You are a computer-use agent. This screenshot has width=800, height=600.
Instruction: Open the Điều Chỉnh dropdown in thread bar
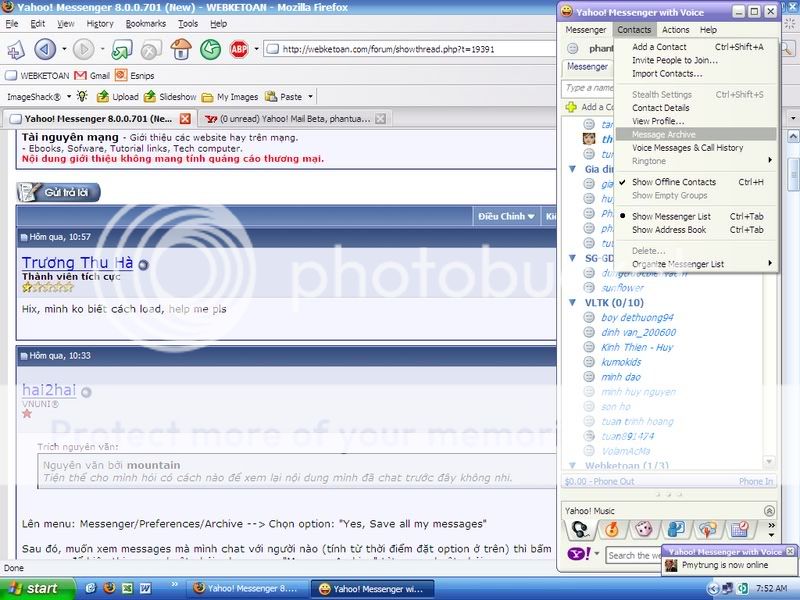(505, 216)
